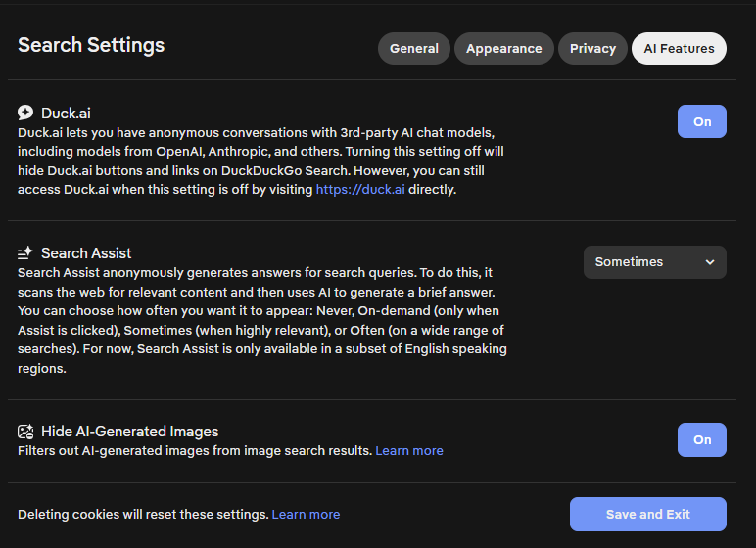Click the Duck.ai chat bubble icon
The height and width of the screenshot is (548, 756).
click(25, 113)
